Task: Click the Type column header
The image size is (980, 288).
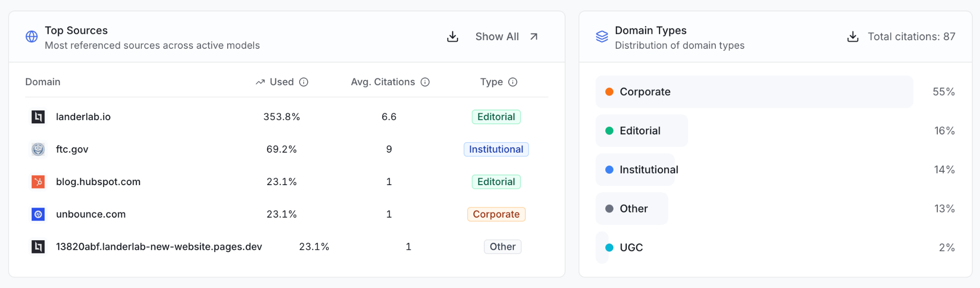Action: [x=491, y=82]
